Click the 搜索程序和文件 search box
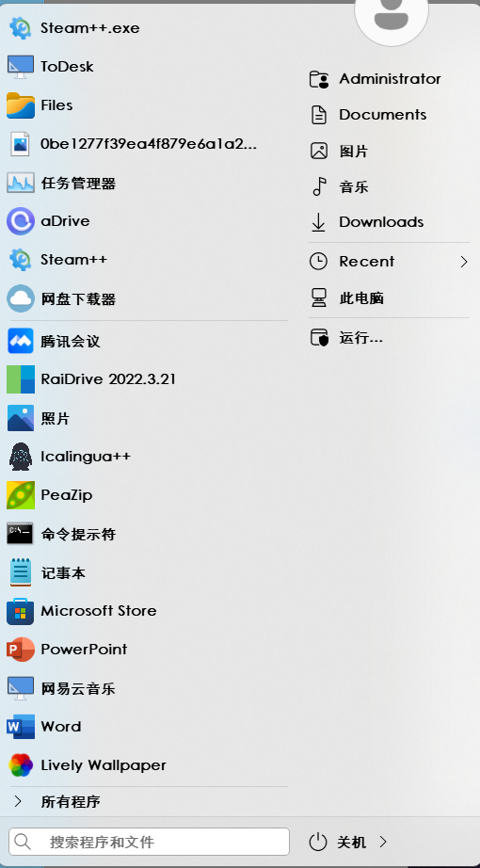Screen dimensions: 480x868 click(x=149, y=842)
